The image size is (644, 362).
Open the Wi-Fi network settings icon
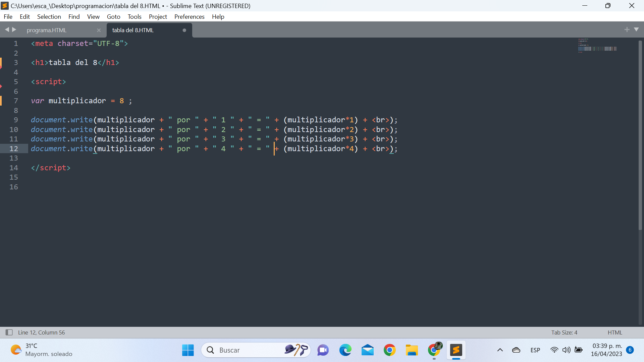tap(554, 350)
